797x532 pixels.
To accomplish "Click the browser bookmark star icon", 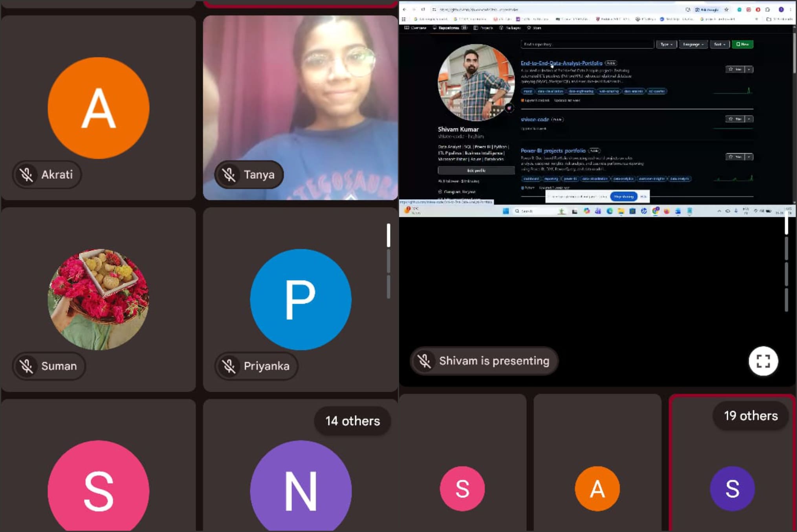I will point(726,9).
